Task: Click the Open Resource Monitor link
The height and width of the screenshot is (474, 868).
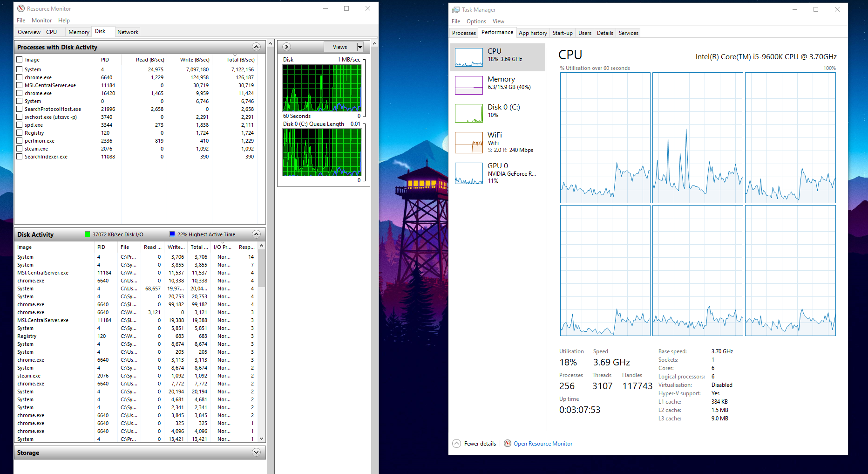Action: pos(543,444)
